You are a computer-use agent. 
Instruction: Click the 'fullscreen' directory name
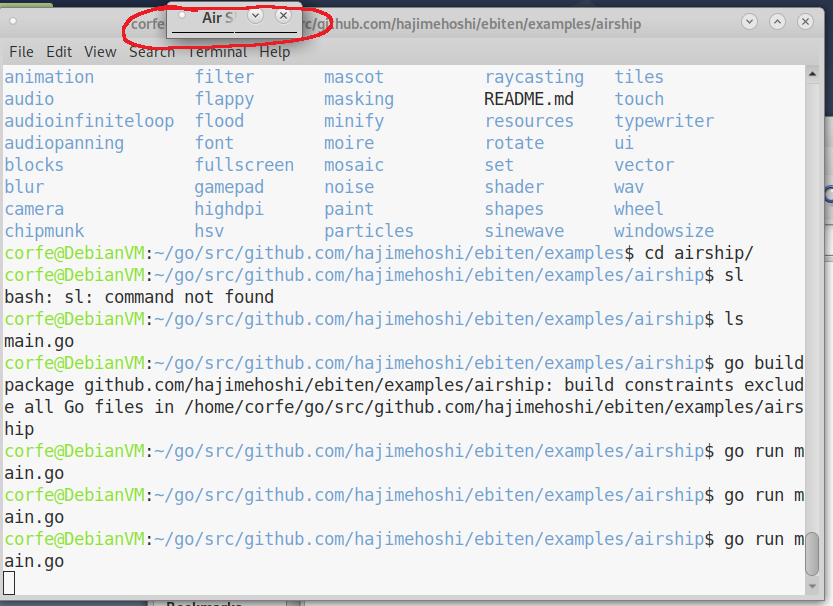click(x=244, y=165)
